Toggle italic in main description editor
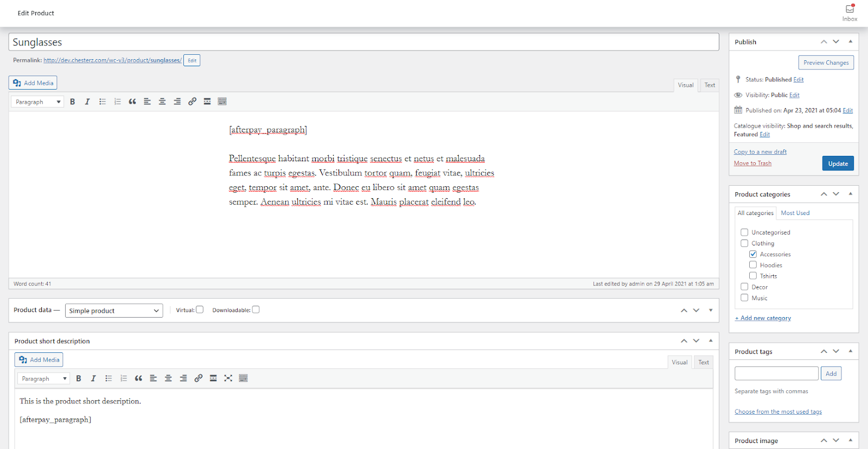868x449 pixels. [87, 102]
